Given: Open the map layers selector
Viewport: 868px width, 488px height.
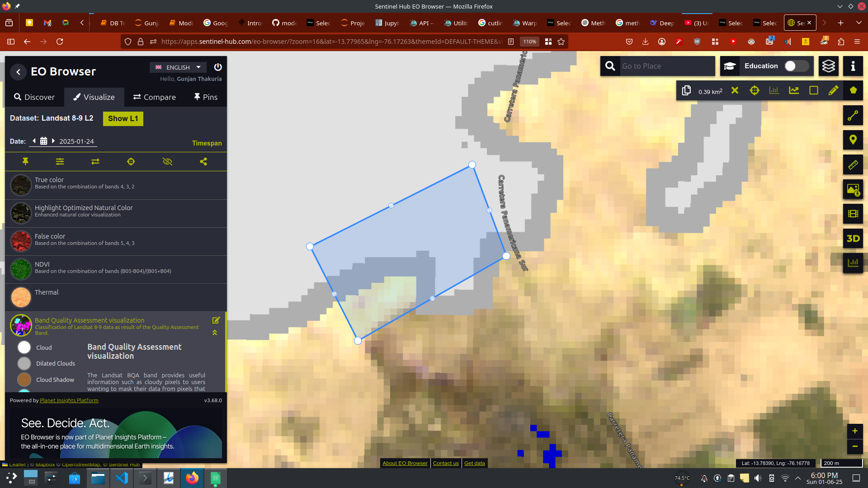Looking at the screenshot, I should pos(828,66).
